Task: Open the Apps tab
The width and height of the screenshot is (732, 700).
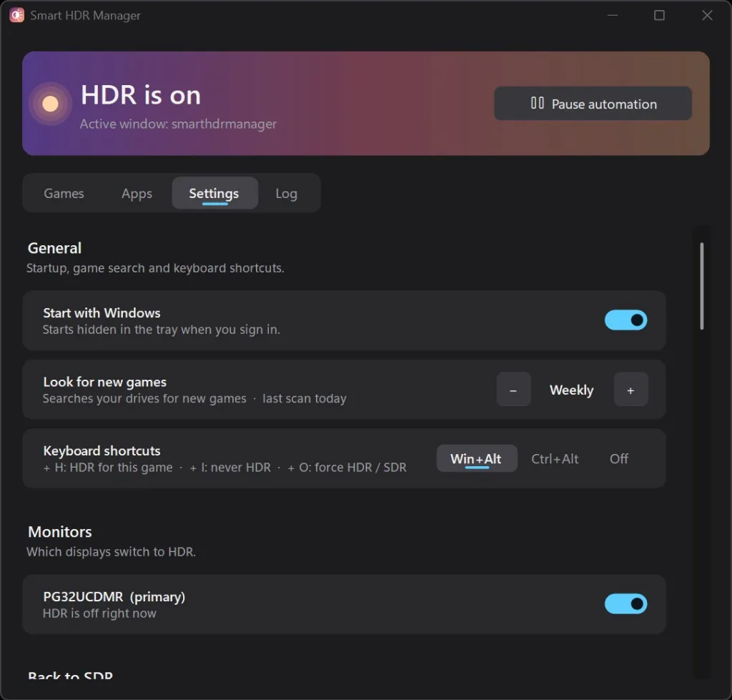Action: [x=137, y=193]
